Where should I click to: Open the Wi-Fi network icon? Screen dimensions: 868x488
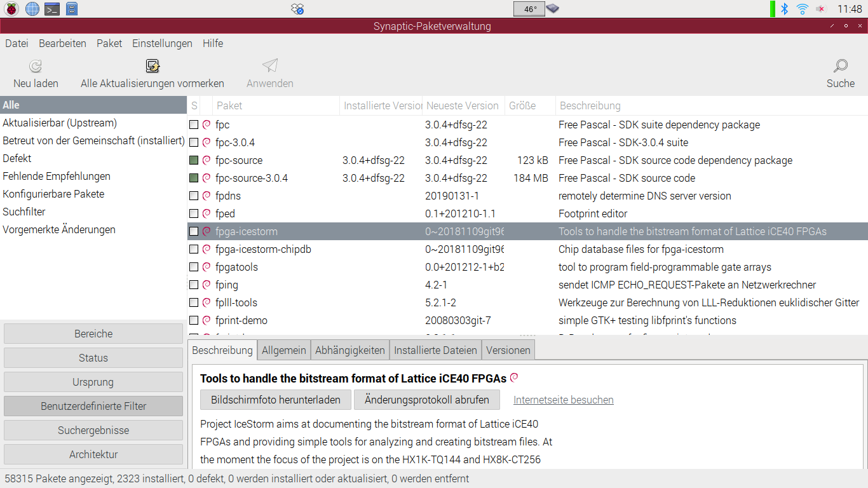[802, 9]
